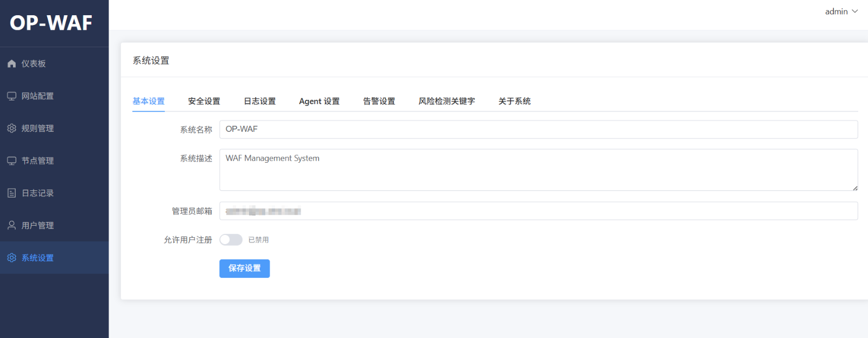Click the monitor icon beside 节点管理

[x=11, y=161]
